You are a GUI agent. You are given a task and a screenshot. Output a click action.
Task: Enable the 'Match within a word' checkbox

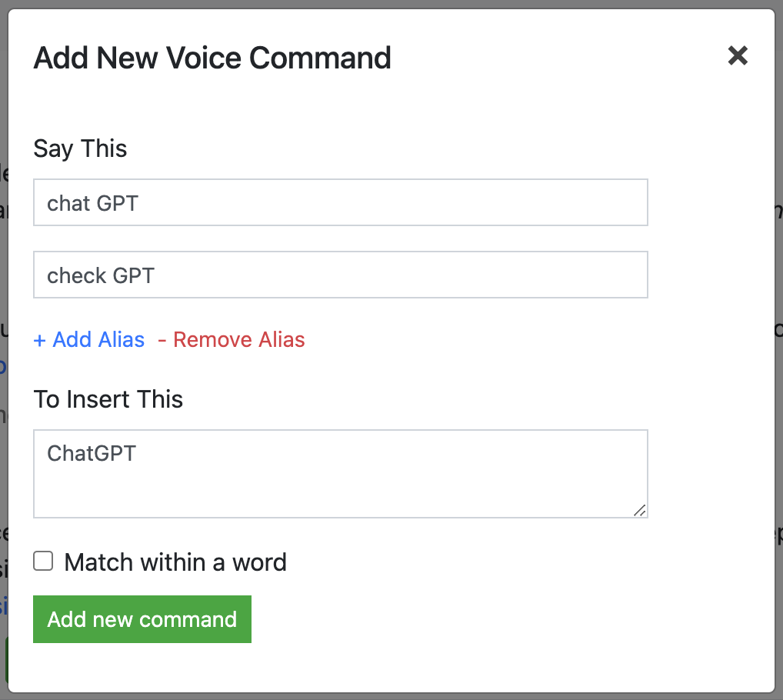[x=43, y=562]
